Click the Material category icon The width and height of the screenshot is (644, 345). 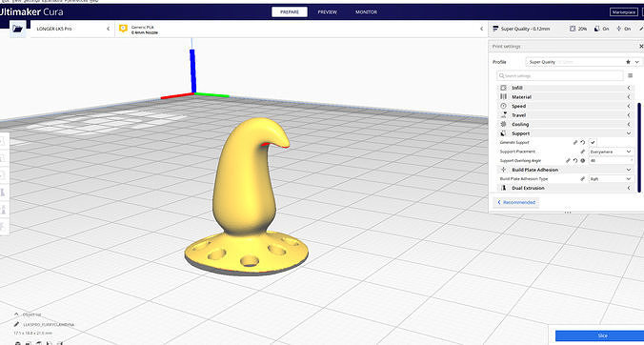point(503,97)
